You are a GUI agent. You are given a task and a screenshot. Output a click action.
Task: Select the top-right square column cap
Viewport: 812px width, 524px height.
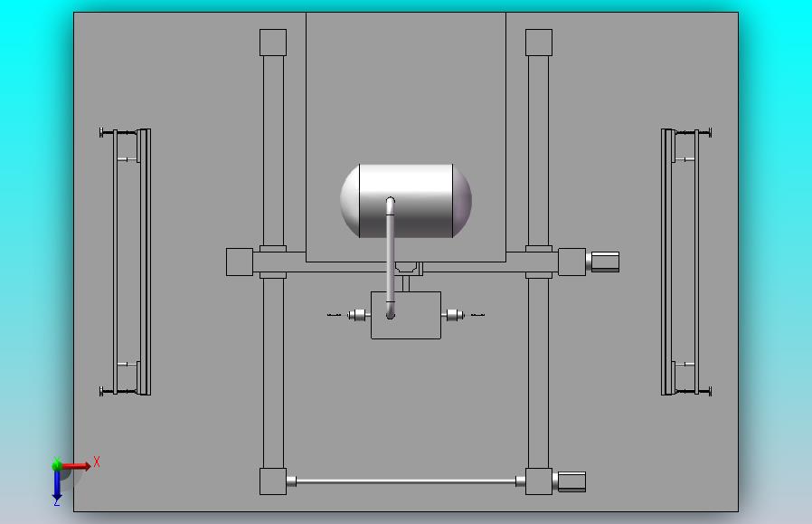[x=539, y=43]
